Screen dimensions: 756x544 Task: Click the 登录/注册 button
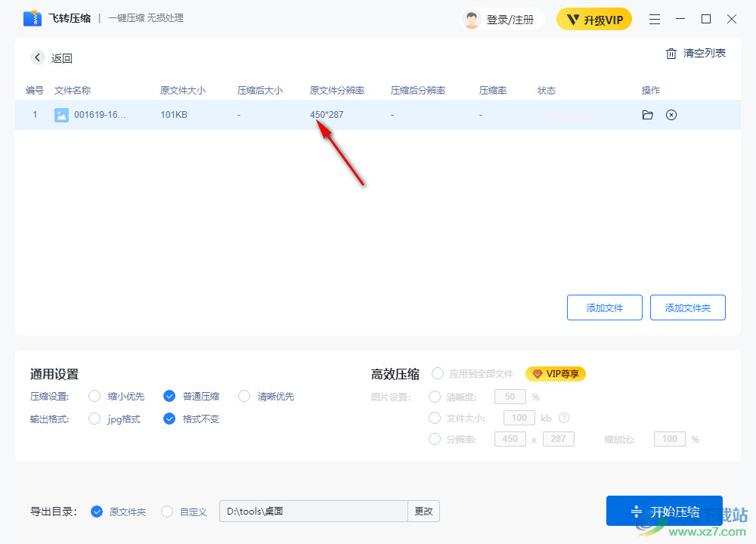[503, 20]
